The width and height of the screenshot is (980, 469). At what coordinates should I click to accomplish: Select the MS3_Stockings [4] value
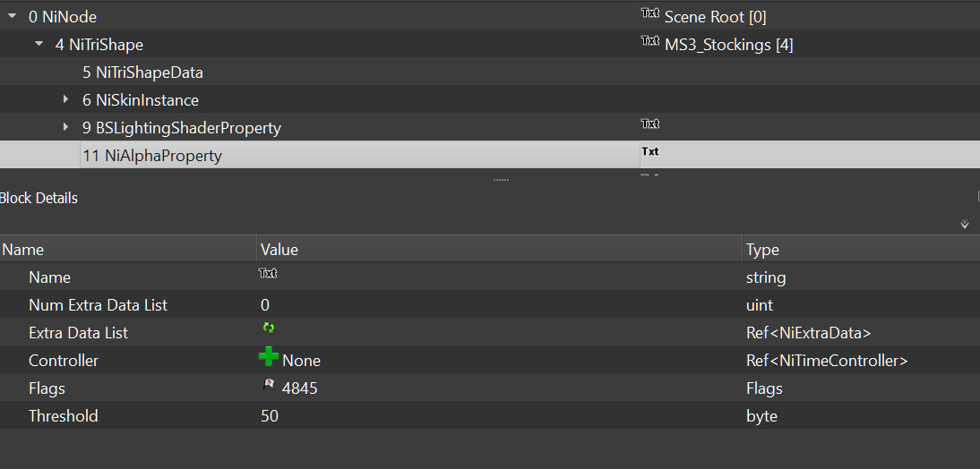point(729,45)
